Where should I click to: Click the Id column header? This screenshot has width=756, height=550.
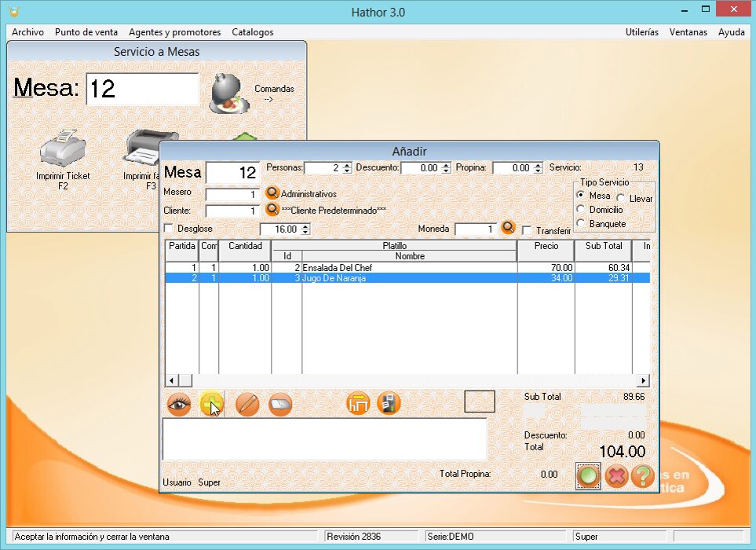tap(287, 256)
